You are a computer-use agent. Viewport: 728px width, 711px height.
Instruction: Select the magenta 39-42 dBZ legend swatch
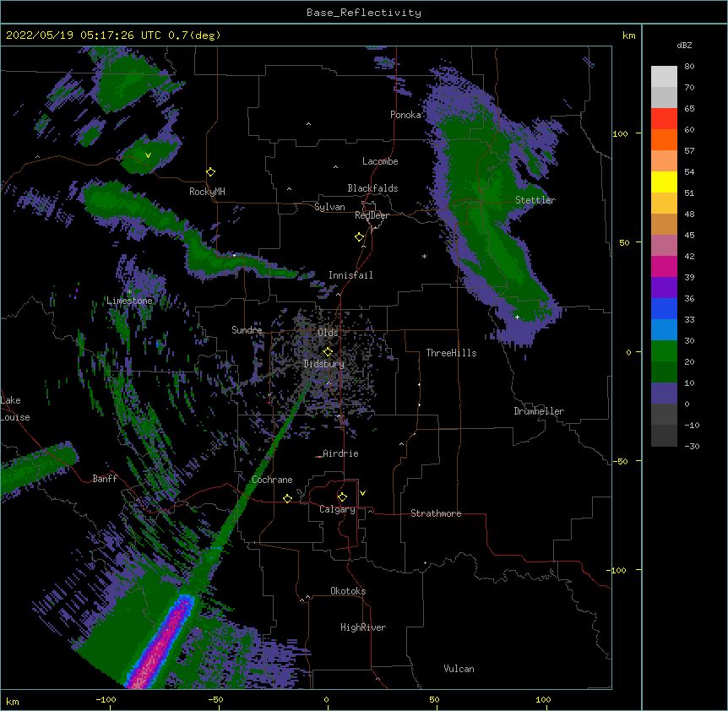tap(664, 266)
